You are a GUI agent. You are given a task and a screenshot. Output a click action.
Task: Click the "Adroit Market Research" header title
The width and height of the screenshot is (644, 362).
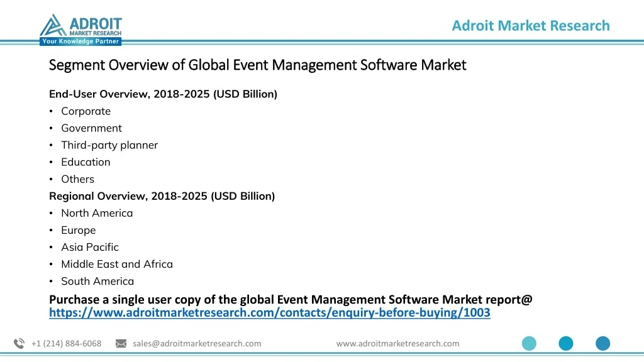[x=531, y=25]
